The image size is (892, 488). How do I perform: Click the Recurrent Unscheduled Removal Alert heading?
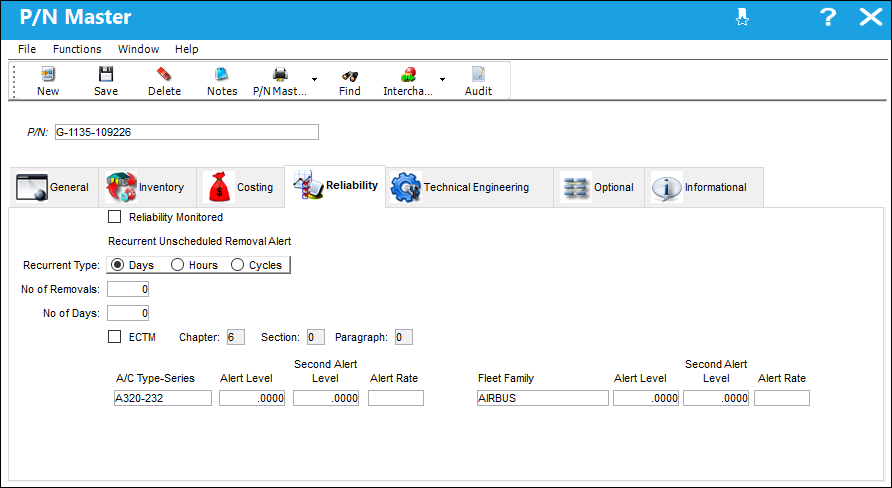[200, 241]
